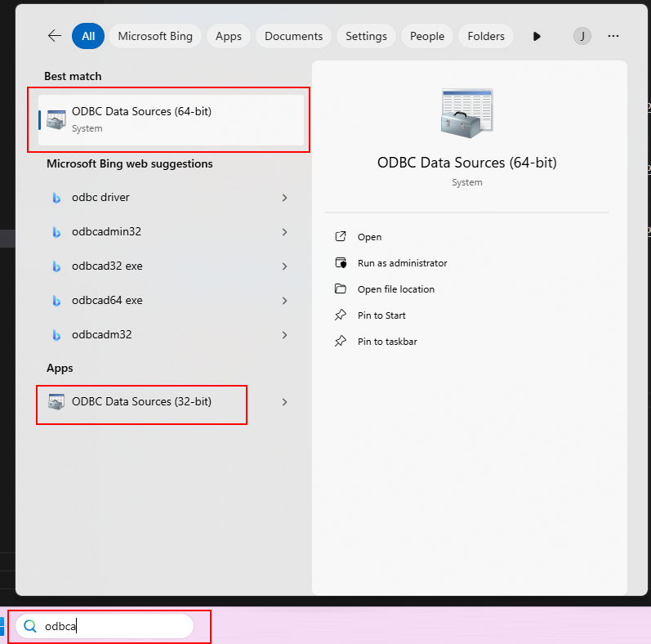Click the search magnifier icon in taskbar
This screenshot has width=651, height=644.
[30, 627]
